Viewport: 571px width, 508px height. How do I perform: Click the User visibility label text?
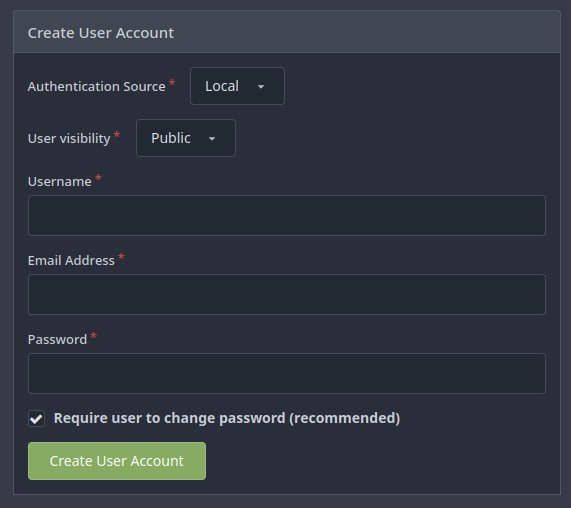click(x=69, y=138)
